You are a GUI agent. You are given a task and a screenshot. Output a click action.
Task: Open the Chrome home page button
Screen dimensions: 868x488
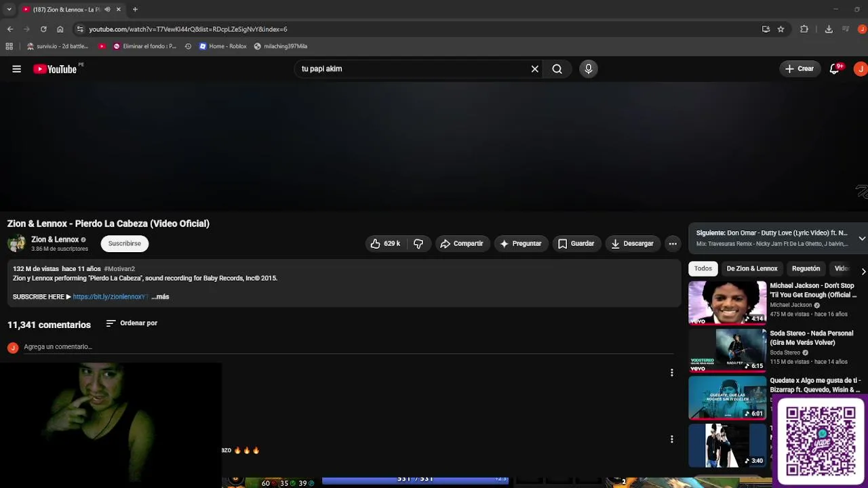(60, 29)
